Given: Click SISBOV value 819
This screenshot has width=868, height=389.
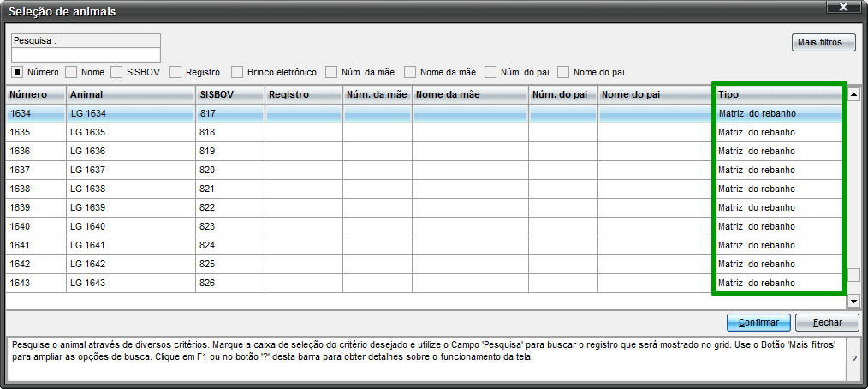Looking at the screenshot, I should point(230,152).
